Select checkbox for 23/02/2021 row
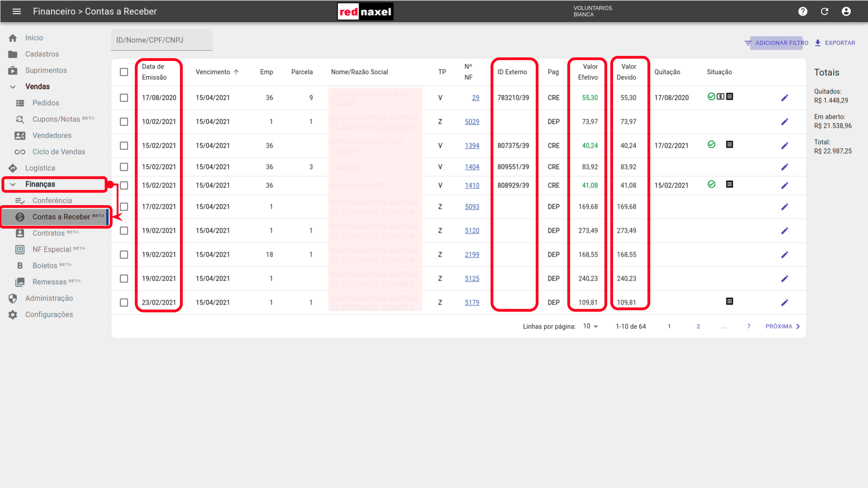This screenshot has height=488, width=868. [124, 302]
